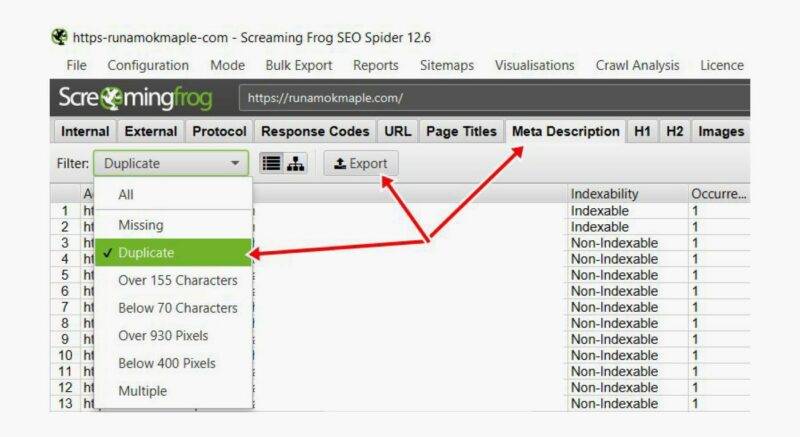Switch to the Internal tab
The height and width of the screenshot is (437, 800).
click(x=85, y=132)
